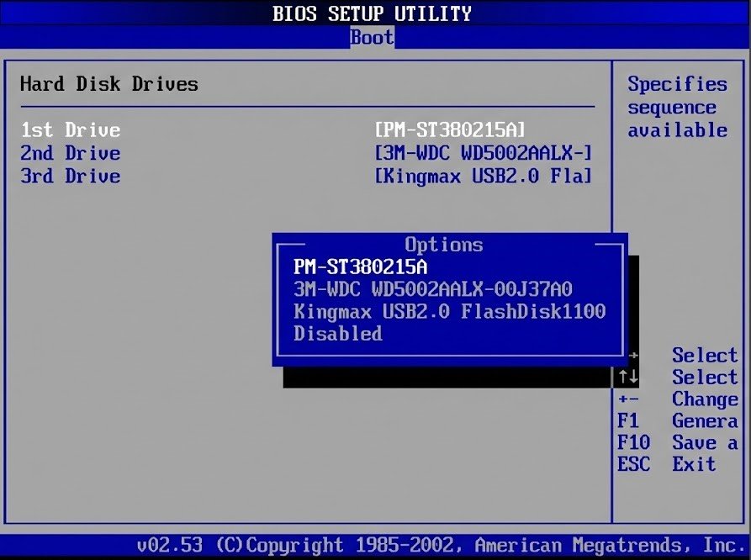Open the 3rd Drive value [Kingmax USB2.0 Fla]

tap(484, 176)
